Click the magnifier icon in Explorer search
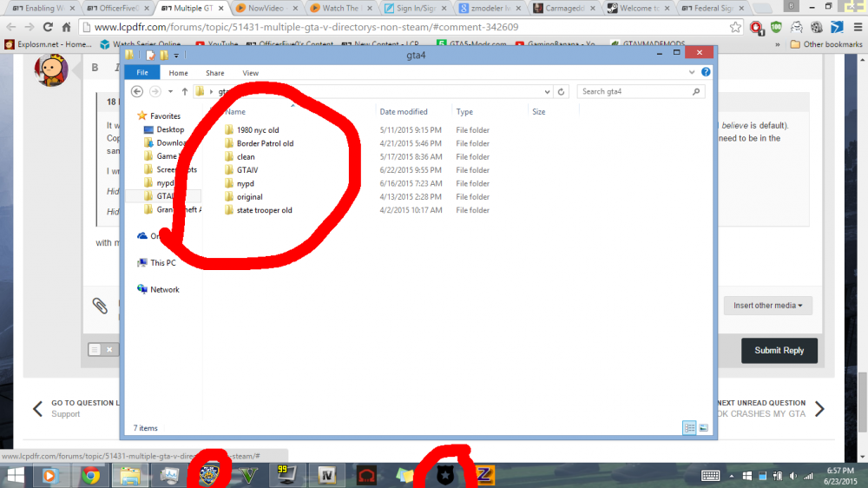Image resolution: width=868 pixels, height=488 pixels. click(x=696, y=91)
